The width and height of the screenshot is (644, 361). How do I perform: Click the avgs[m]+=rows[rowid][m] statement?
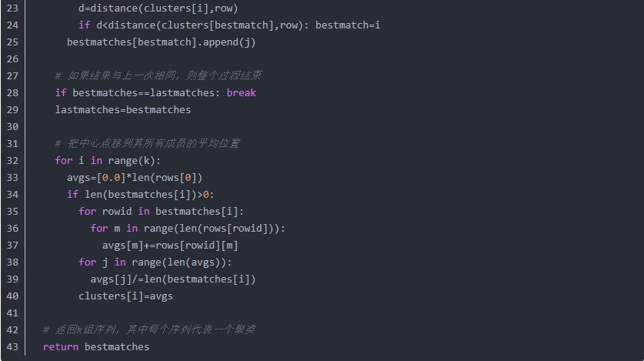pos(170,245)
